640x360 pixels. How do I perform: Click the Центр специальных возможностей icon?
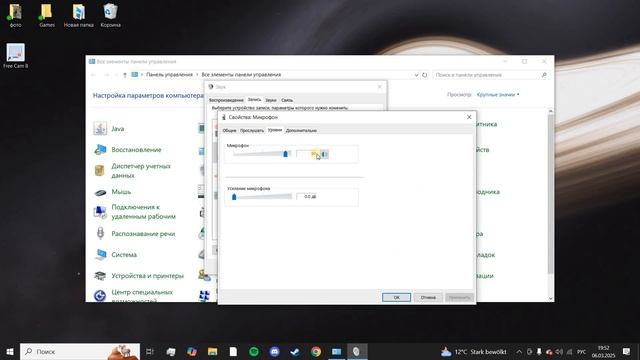(100, 296)
